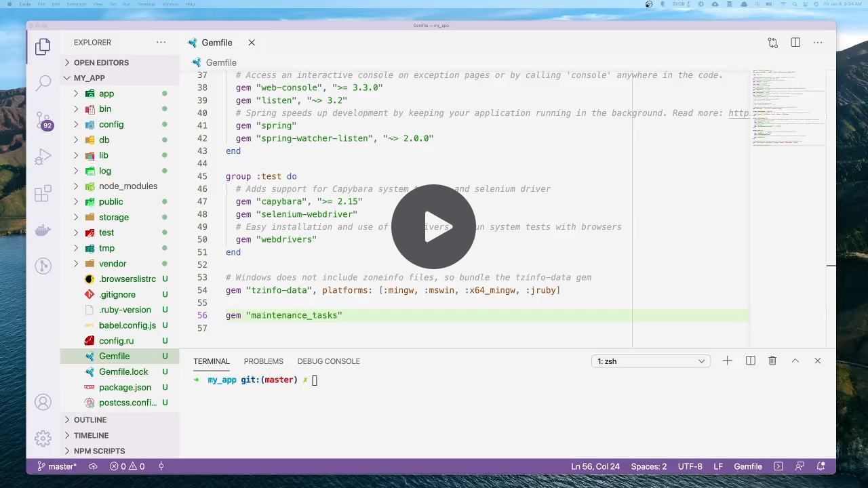
Task: Open Source Control showing 92 changes
Action: tap(43, 120)
